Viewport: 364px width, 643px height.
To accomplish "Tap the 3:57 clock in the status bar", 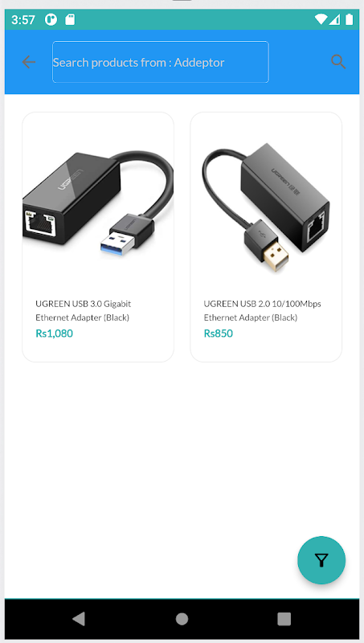I will click(x=23, y=19).
